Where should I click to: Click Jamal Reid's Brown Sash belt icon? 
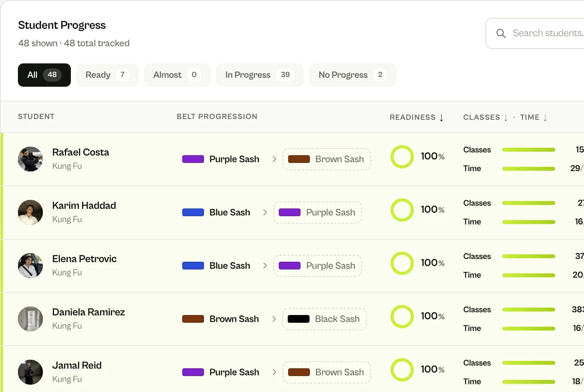coord(299,372)
